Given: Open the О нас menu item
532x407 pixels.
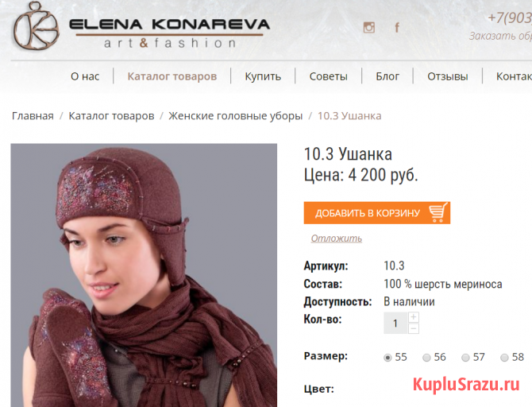Looking at the screenshot, I should (x=85, y=76).
